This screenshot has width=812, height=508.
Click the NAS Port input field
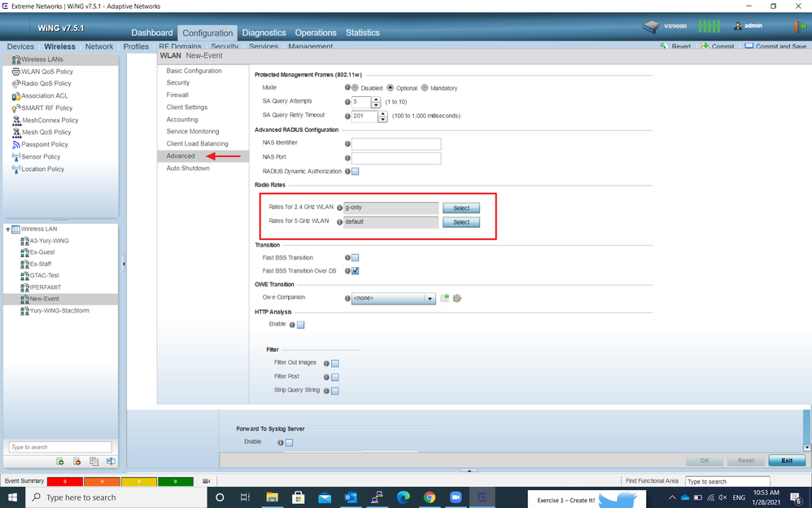pos(395,158)
